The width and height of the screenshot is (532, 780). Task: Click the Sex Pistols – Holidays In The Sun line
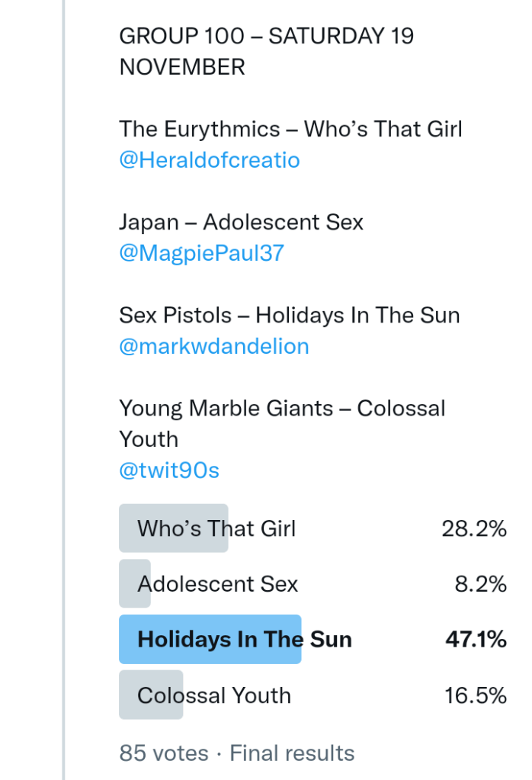(x=289, y=315)
